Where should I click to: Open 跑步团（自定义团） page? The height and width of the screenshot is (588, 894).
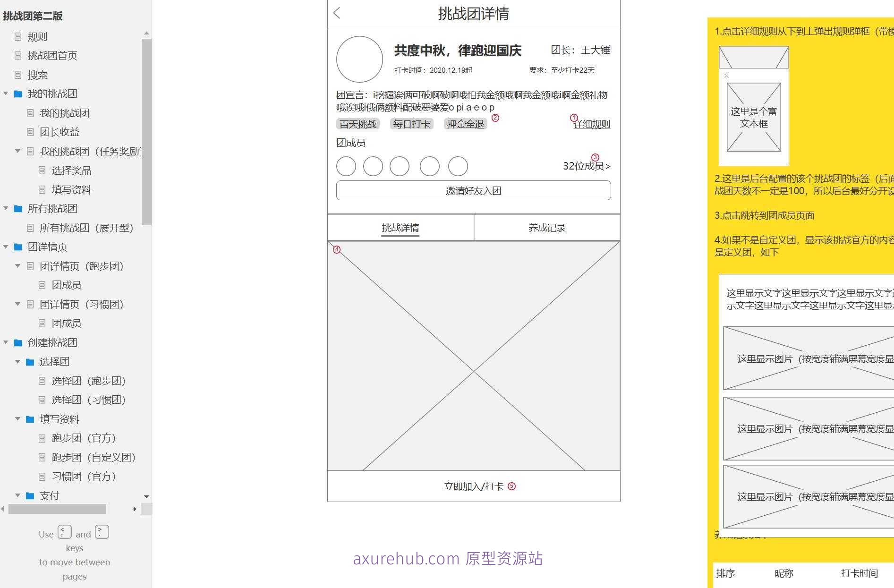click(x=94, y=457)
